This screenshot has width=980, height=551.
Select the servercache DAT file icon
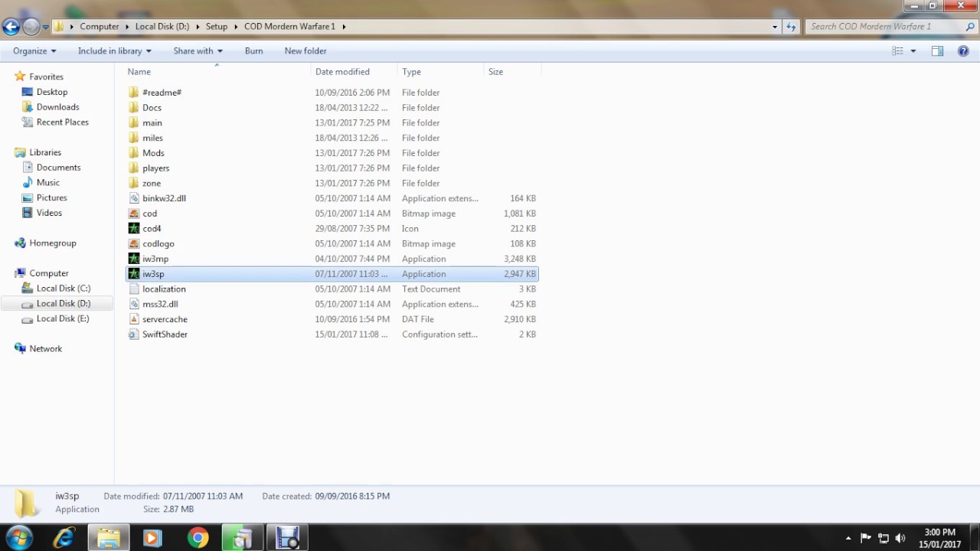[x=134, y=319]
